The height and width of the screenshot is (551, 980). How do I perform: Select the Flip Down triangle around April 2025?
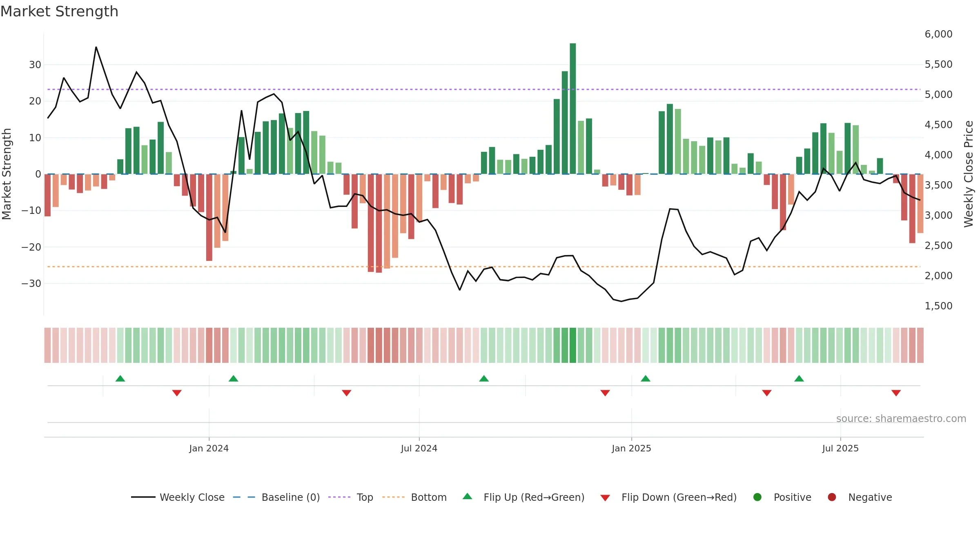pos(767,393)
